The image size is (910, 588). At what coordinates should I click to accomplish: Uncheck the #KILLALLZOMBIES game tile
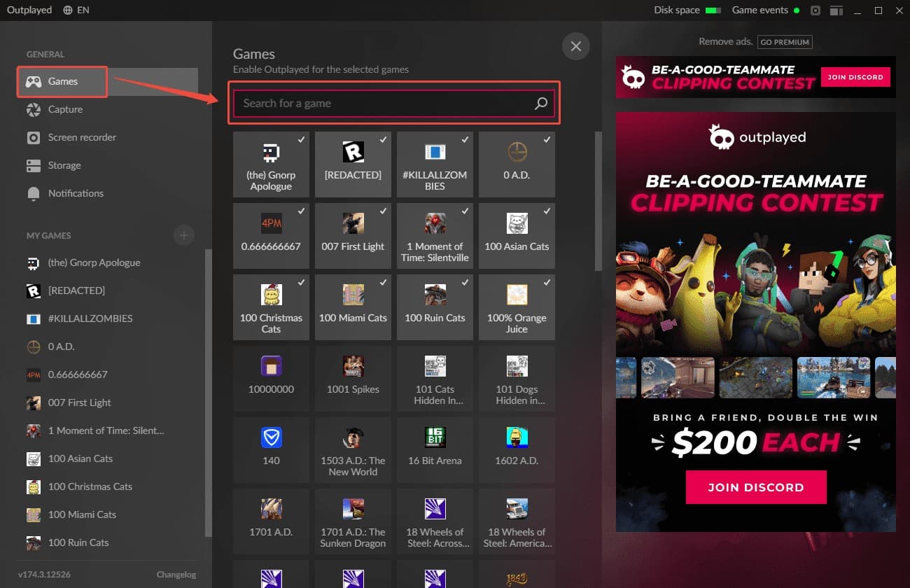[435, 164]
